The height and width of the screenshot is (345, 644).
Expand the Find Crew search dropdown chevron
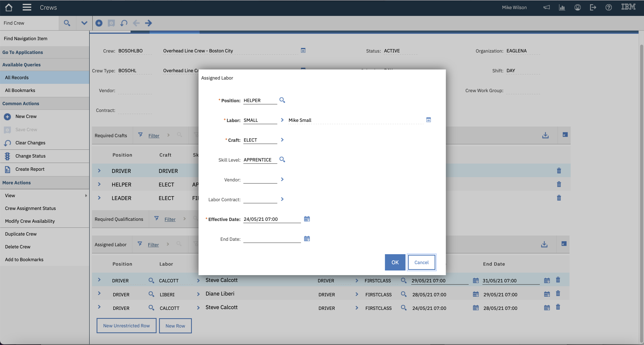point(84,23)
